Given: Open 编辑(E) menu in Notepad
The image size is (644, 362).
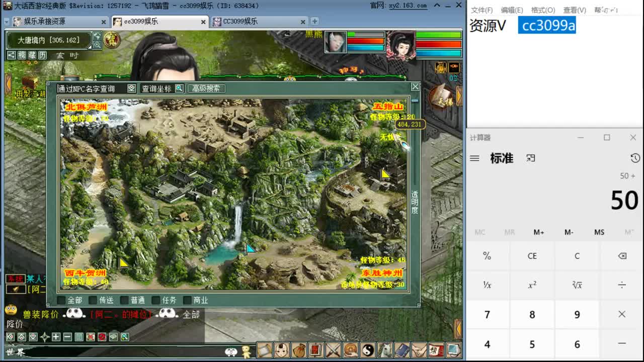Looking at the screenshot, I should pyautogui.click(x=512, y=10).
